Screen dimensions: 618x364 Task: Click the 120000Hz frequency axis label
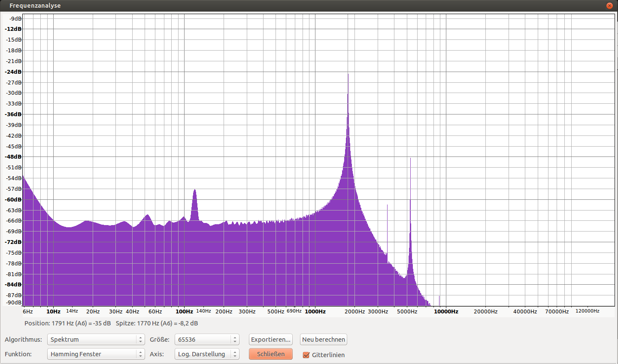pos(588,311)
